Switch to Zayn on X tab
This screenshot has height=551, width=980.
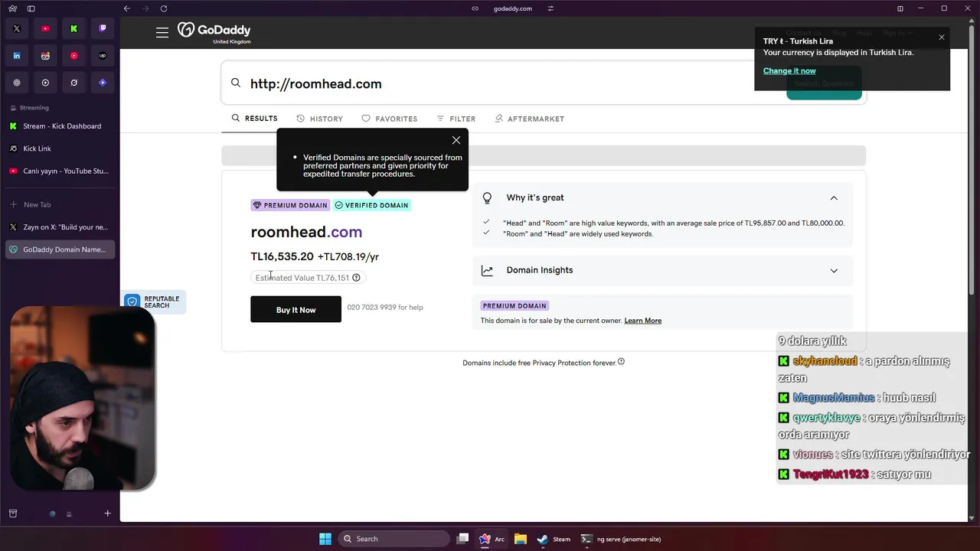(60, 227)
